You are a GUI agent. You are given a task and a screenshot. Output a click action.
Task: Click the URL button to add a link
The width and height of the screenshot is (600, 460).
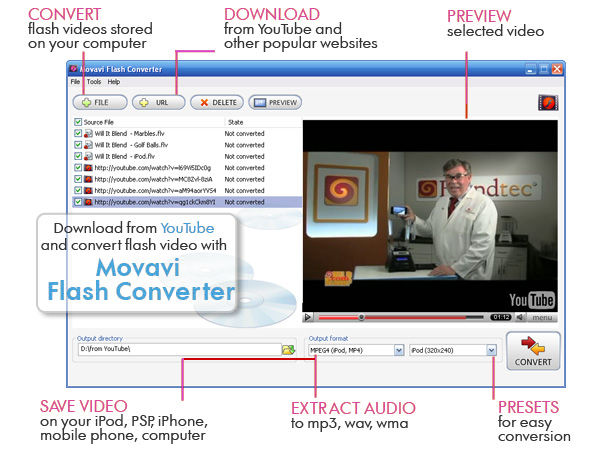[x=157, y=102]
